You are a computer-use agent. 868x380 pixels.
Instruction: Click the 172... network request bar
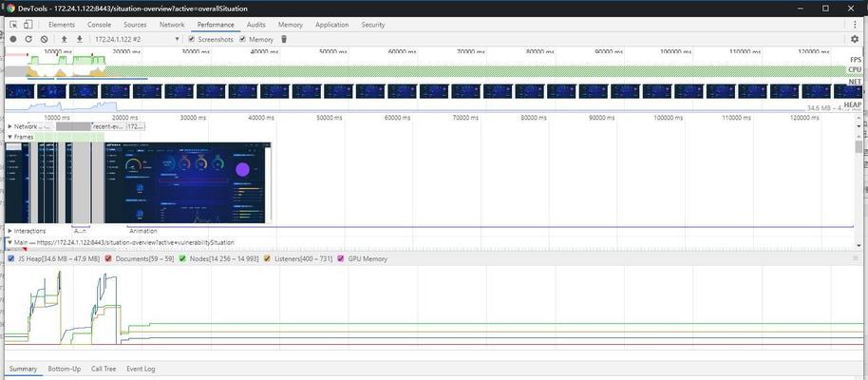tap(135, 126)
